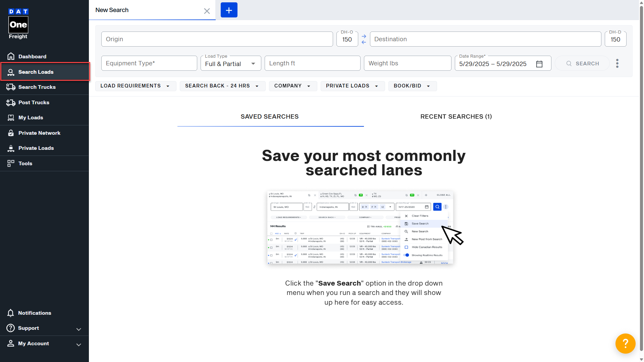
Task: Open the Private Network section
Action: click(39, 133)
